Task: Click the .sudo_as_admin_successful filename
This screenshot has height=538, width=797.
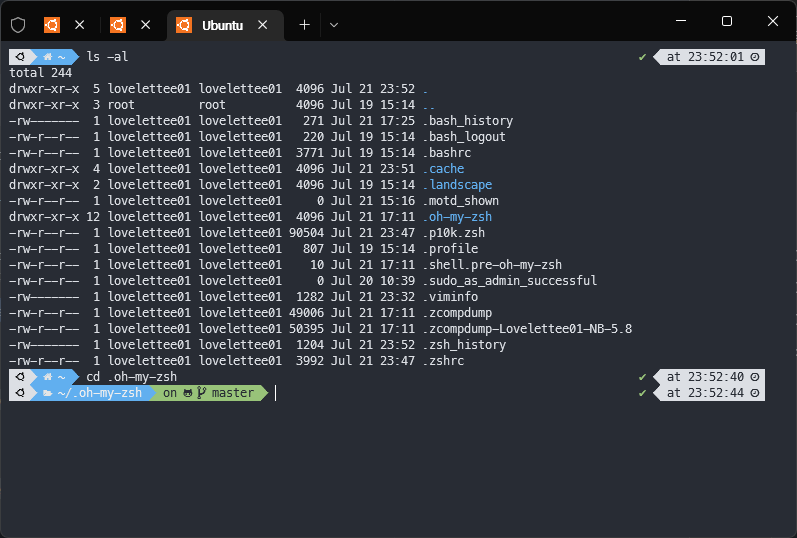Action: coord(510,281)
